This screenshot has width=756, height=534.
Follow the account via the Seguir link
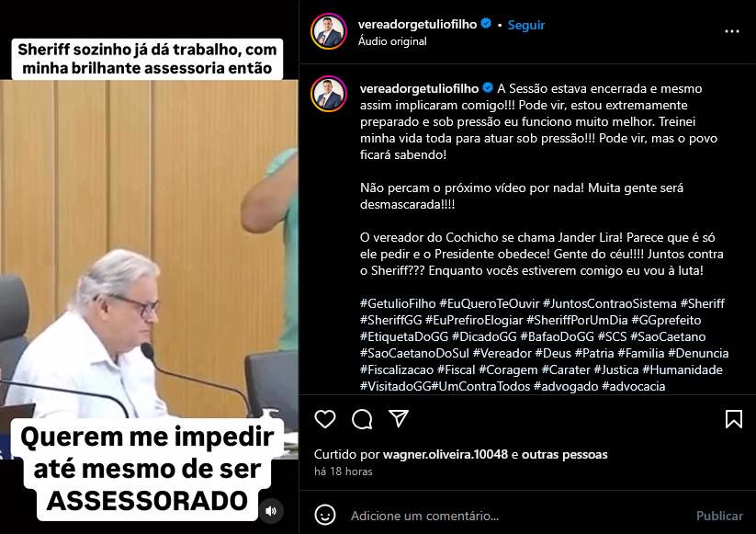pos(526,25)
